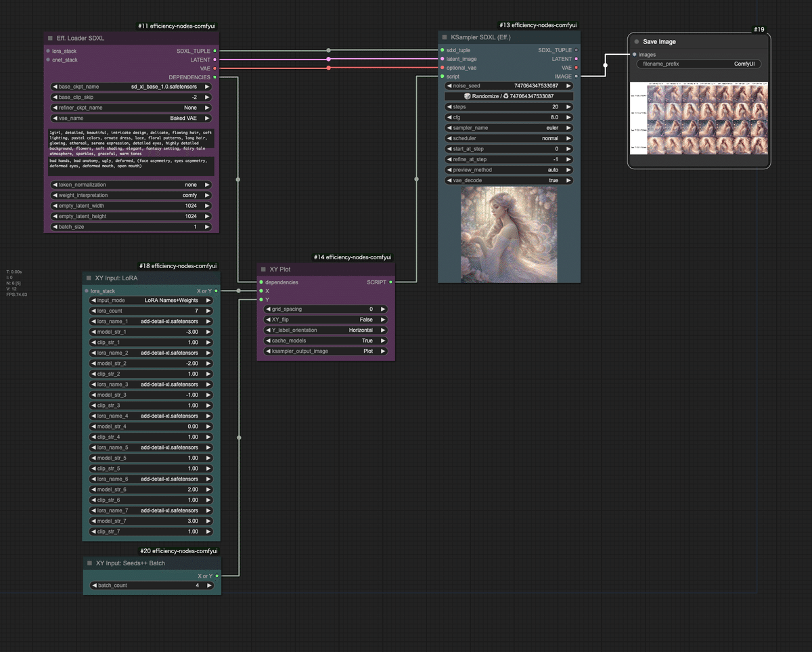Toggle cache_models True value
This screenshot has height=652, width=812.
[325, 341]
